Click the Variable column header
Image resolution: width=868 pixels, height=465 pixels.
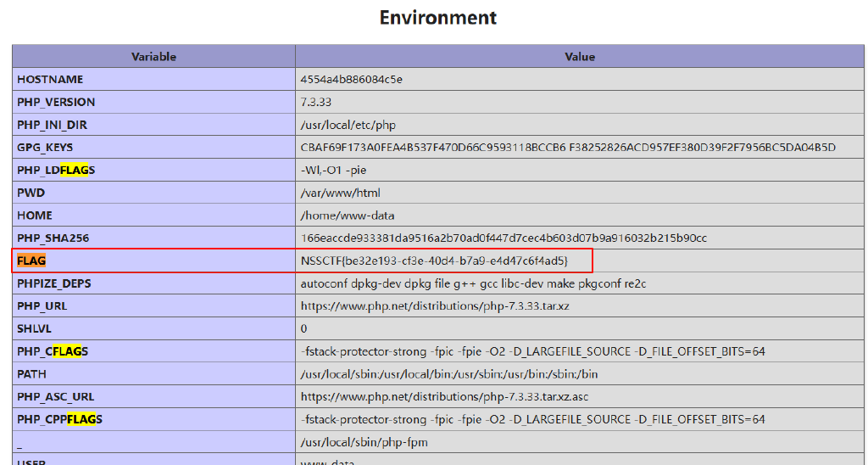point(153,57)
